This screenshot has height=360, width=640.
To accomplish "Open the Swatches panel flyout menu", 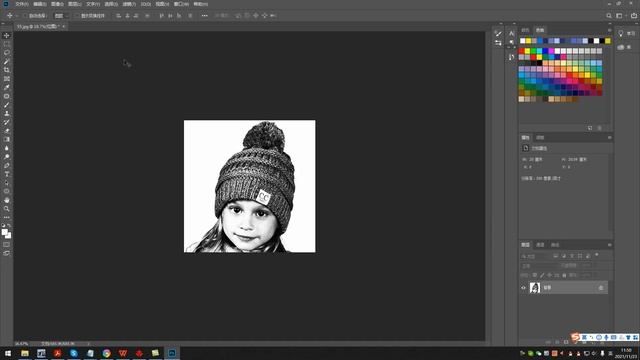I will pos(609,30).
